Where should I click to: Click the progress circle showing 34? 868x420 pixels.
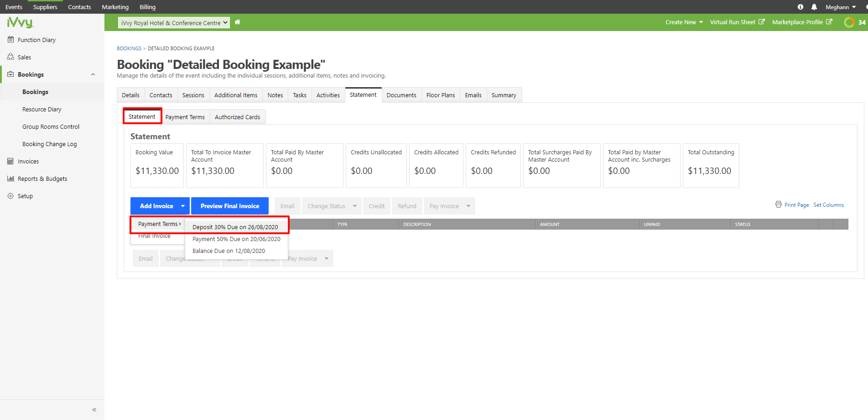[849, 22]
